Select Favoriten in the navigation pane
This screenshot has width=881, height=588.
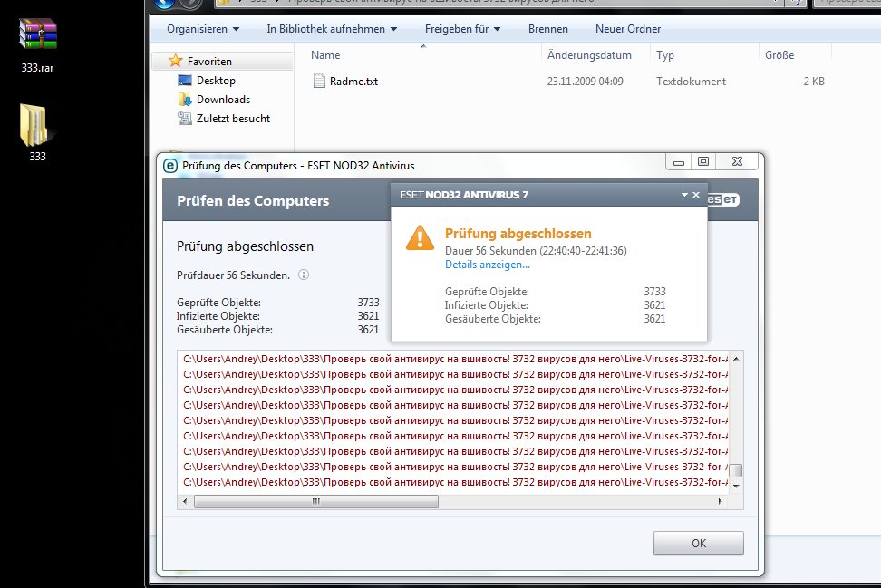(x=209, y=62)
